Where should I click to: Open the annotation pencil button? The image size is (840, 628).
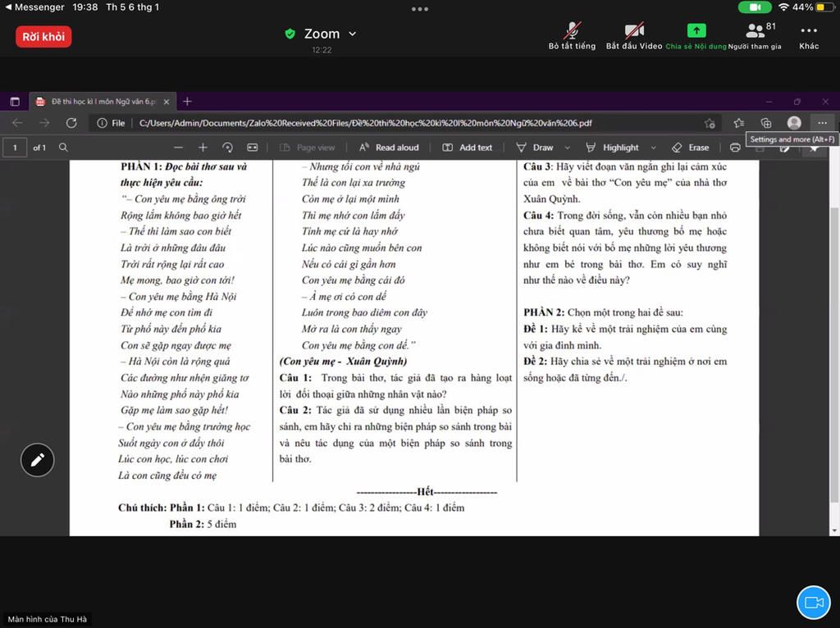click(x=37, y=459)
